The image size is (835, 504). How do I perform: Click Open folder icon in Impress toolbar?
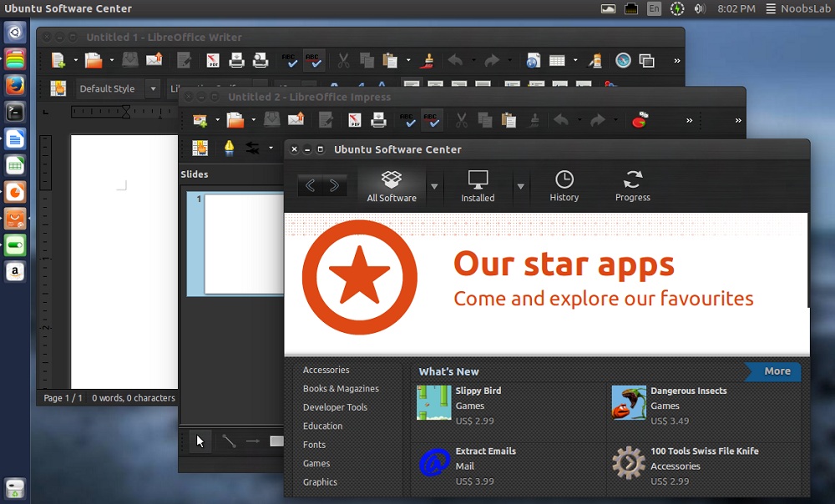(x=235, y=120)
